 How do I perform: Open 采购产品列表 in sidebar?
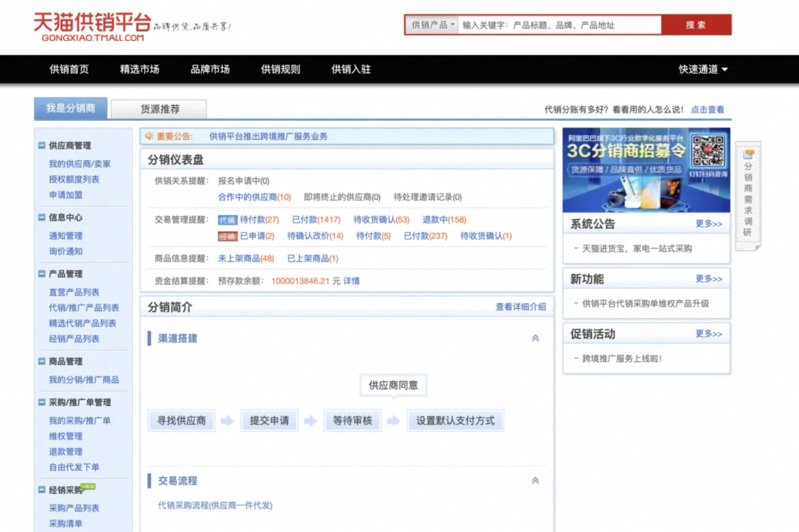(74, 508)
